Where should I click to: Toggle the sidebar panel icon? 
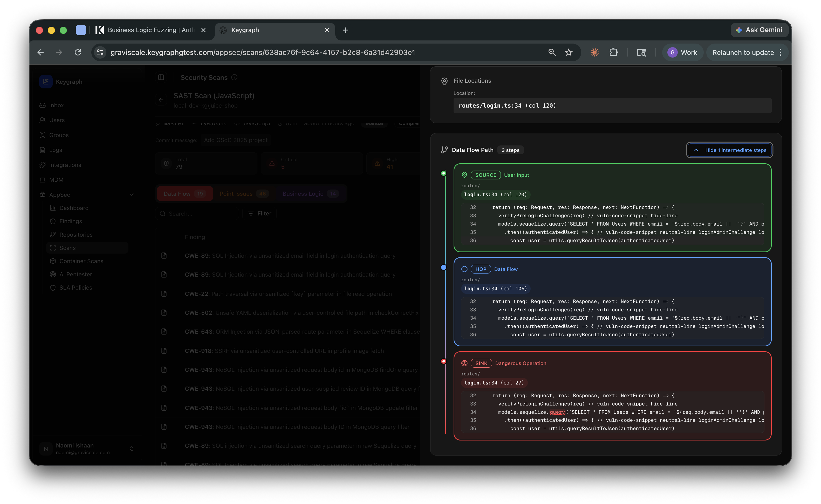(x=161, y=77)
